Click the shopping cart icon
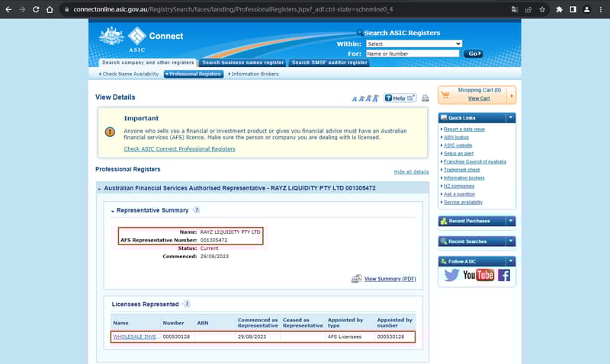This screenshot has height=364, width=610. coord(445,94)
